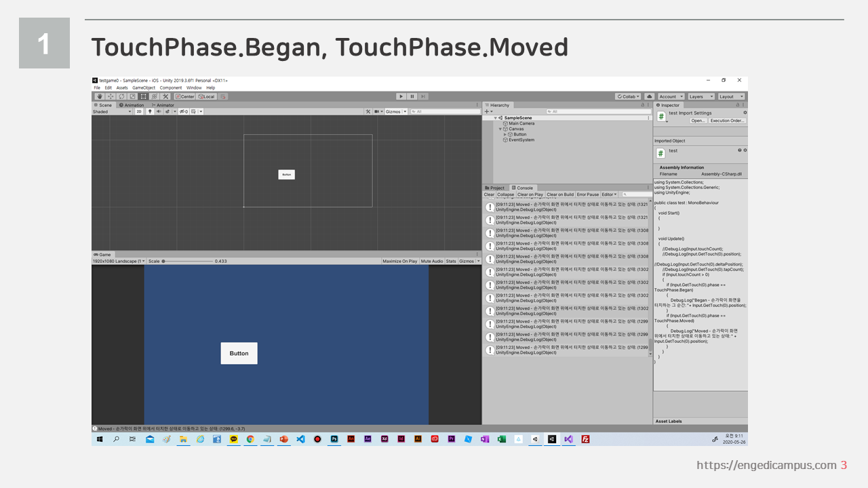Toggle scene lighting bulb icon
The height and width of the screenshot is (488, 868).
pyautogui.click(x=150, y=112)
